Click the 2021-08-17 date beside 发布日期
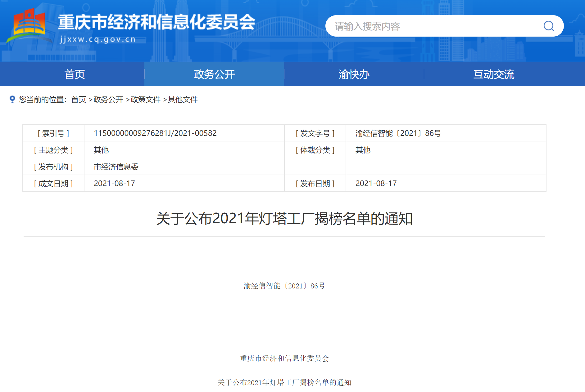585x392 pixels. [x=376, y=183]
